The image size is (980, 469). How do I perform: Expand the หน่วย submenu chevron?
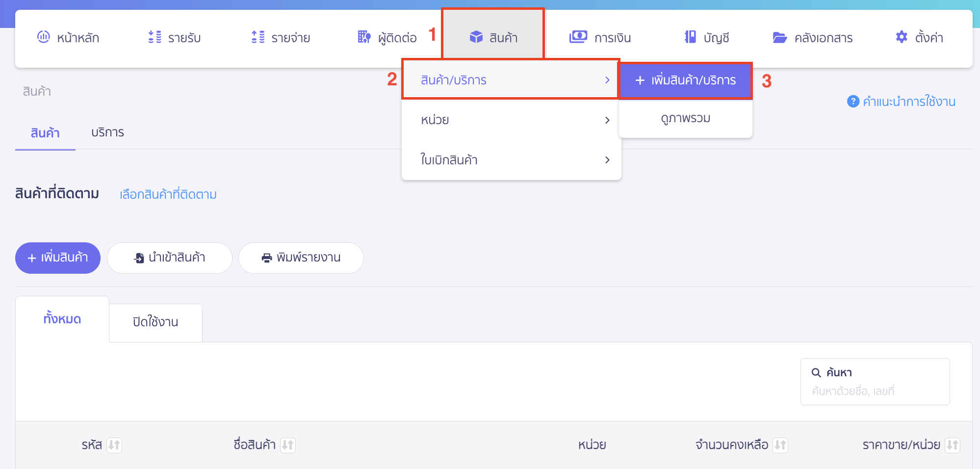(607, 119)
